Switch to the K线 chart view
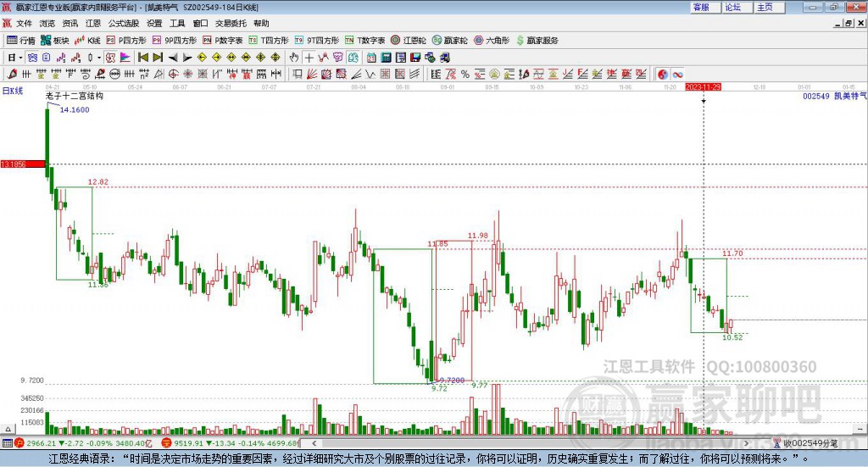868x467 pixels. [87, 41]
